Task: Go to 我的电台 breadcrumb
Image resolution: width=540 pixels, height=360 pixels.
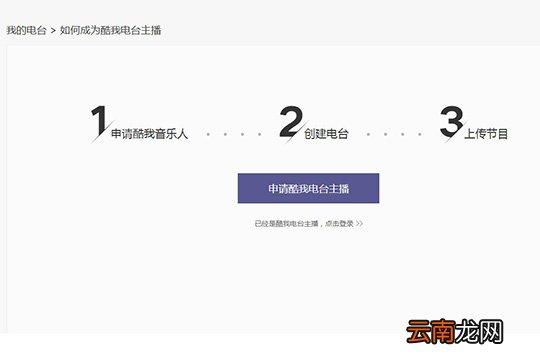Action: coord(26,30)
